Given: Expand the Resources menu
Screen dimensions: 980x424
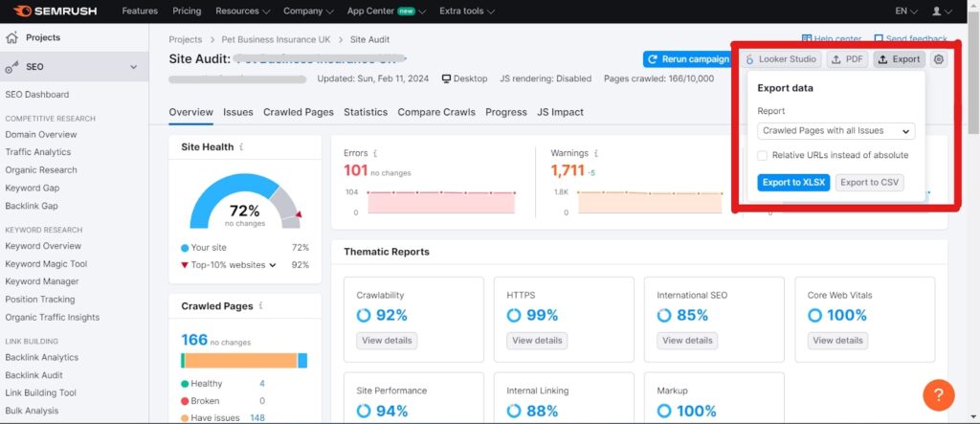Looking at the screenshot, I should (x=242, y=11).
